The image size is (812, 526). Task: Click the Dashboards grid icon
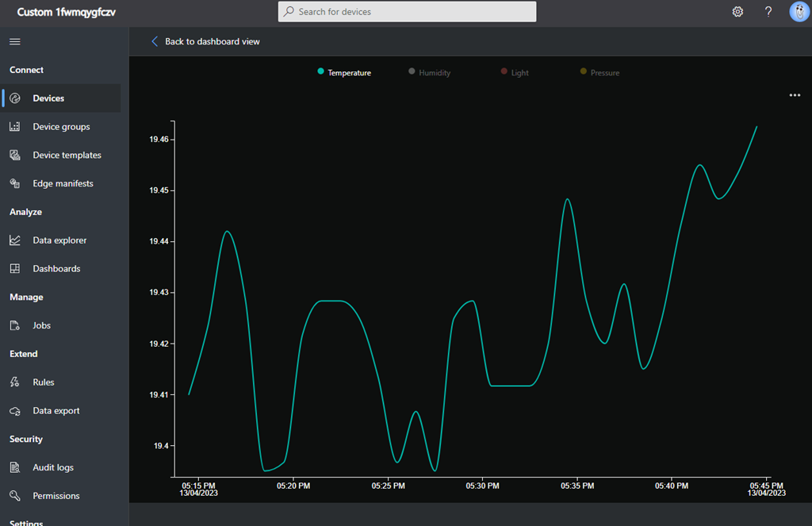coord(15,269)
